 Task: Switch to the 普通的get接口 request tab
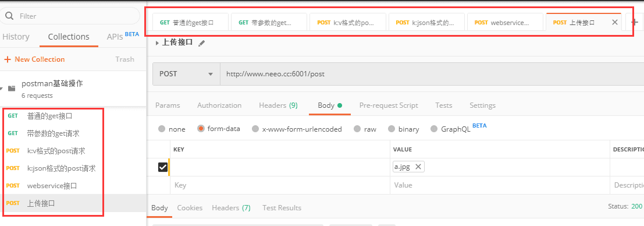click(190, 22)
